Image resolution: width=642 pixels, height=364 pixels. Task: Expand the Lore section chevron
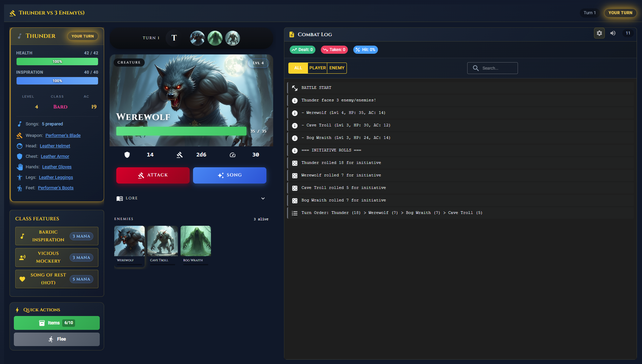263,198
